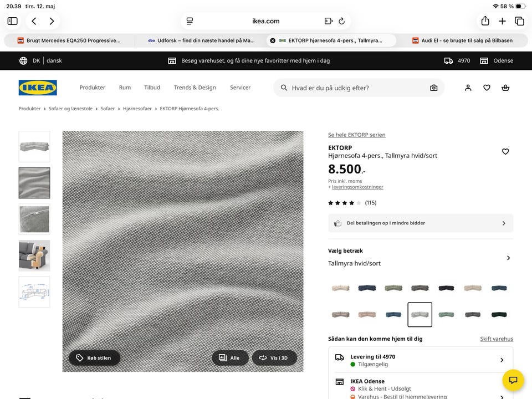Go forward with the right arrow
The height and width of the screenshot is (399, 532).
52,21
